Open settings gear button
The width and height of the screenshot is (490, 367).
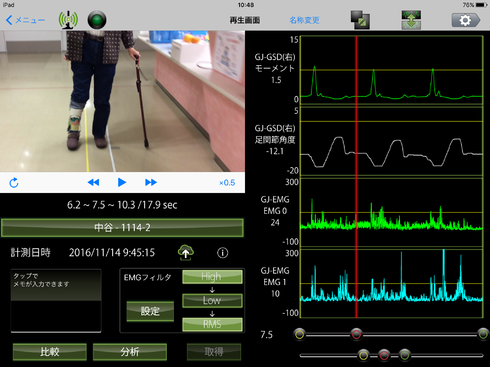coord(466,20)
